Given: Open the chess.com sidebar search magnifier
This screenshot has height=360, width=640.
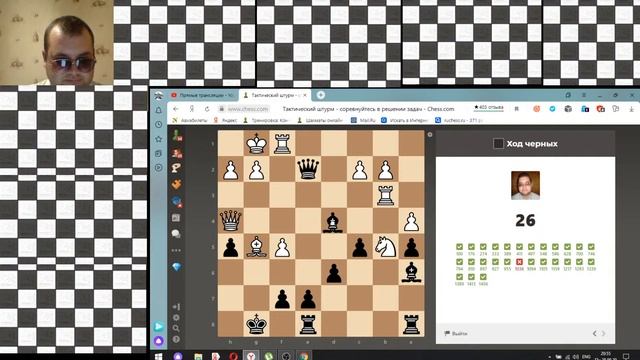Looking at the screenshot, I should tap(176, 328).
